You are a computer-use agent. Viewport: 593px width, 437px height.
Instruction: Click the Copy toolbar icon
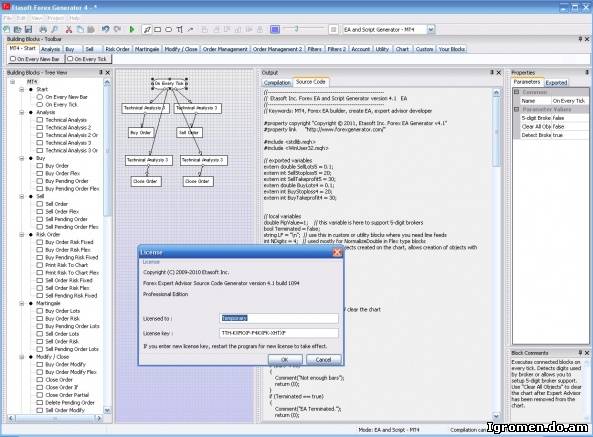pos(80,29)
